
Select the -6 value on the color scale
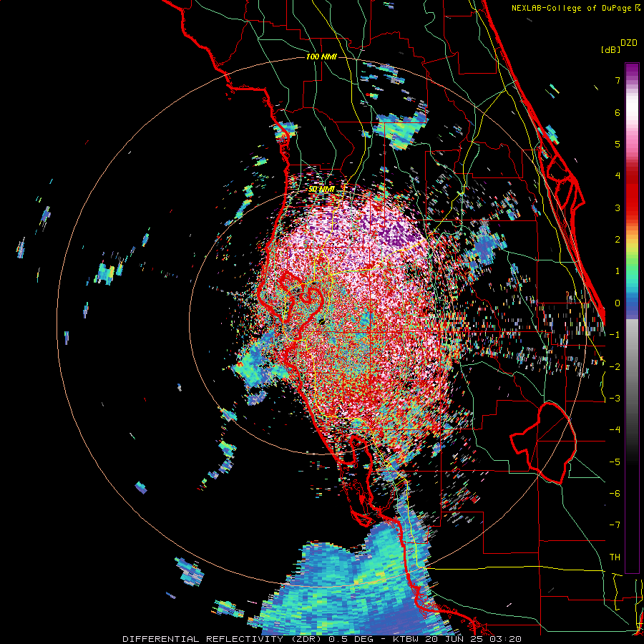[x=615, y=493]
